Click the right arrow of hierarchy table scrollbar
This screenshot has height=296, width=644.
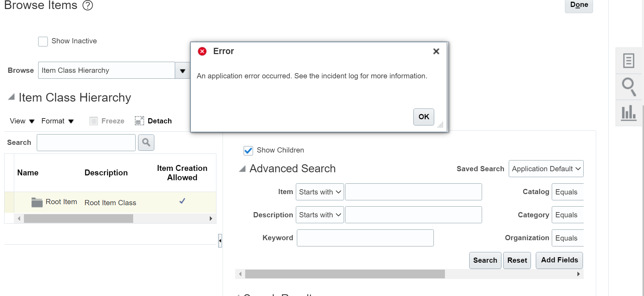(211, 219)
